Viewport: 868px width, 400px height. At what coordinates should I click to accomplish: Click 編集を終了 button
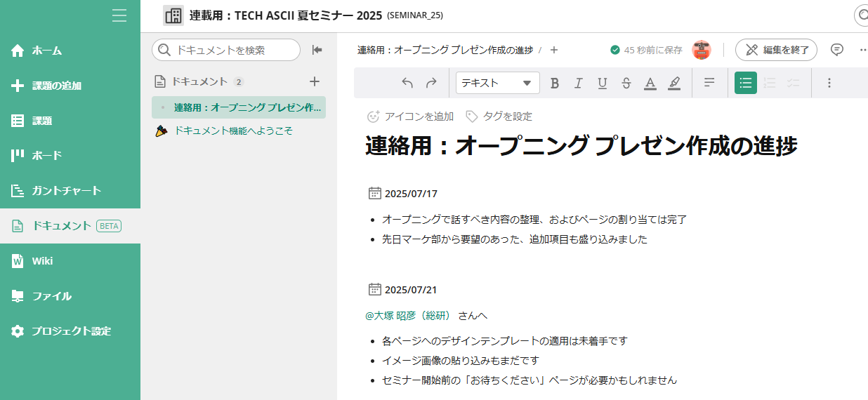pos(776,50)
